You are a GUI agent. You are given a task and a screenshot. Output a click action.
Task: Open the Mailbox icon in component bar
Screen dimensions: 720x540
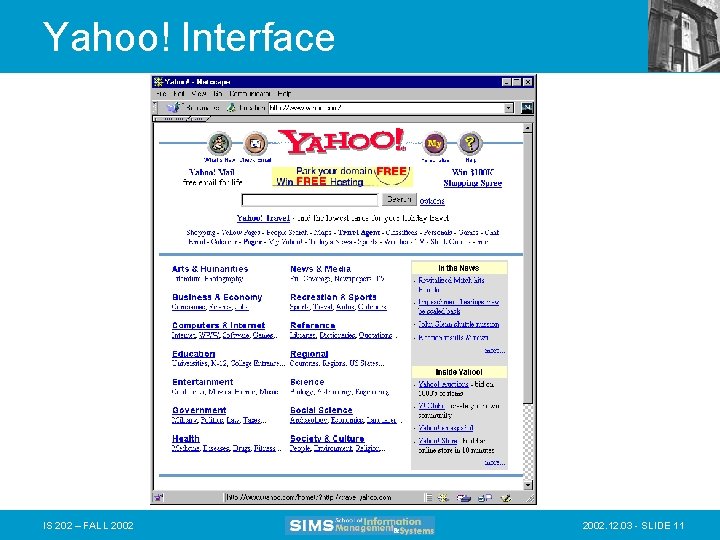pyautogui.click(x=464, y=498)
